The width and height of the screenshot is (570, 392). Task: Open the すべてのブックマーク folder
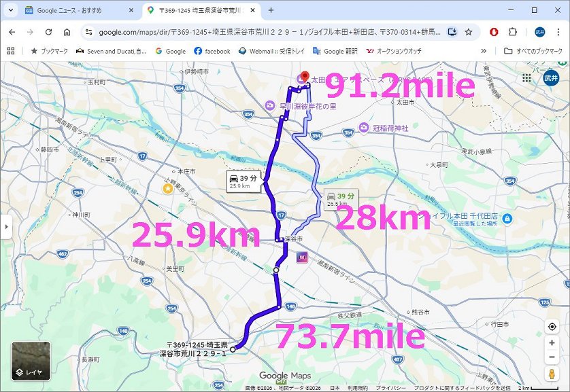pyautogui.click(x=532, y=51)
